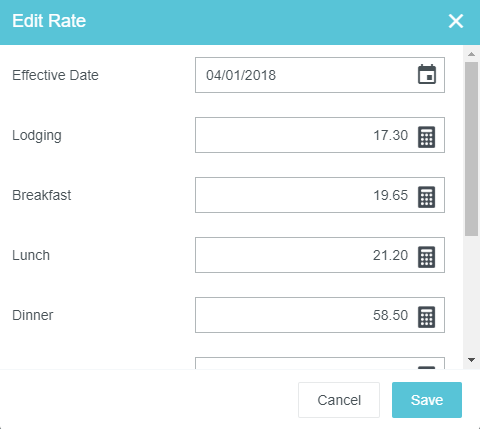Close the Edit Rate dialog

click(456, 21)
